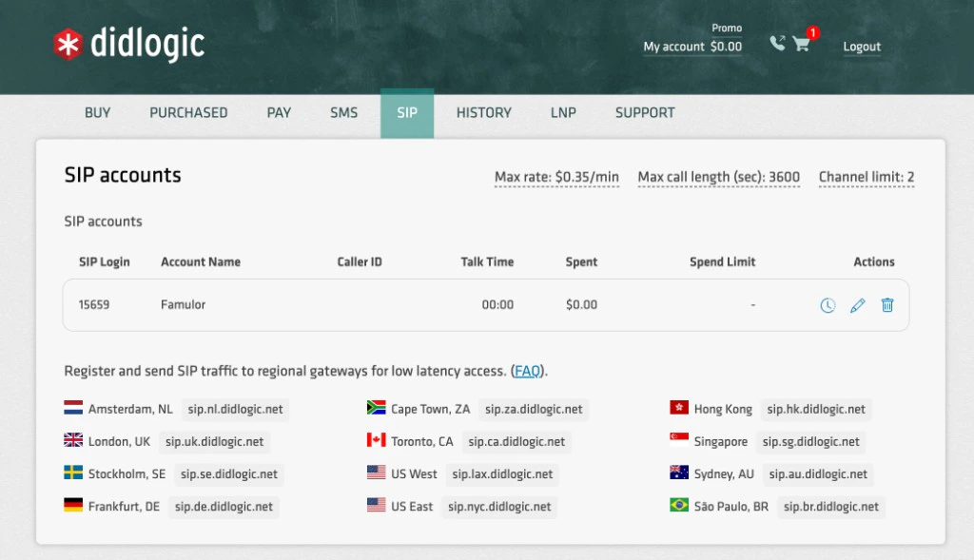Click the Famulor account name cell
The image size is (974, 560).
coord(183,305)
